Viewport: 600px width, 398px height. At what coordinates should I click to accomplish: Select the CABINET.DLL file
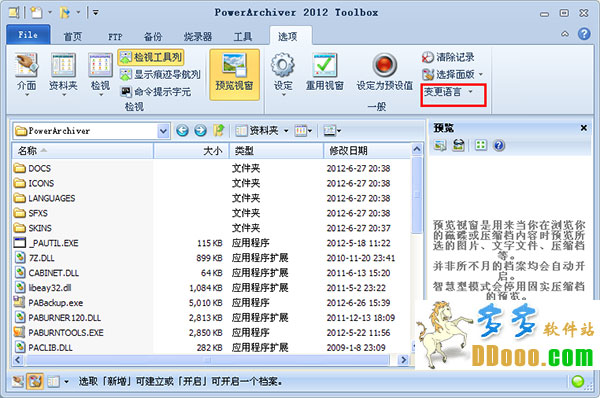pyautogui.click(x=46, y=273)
